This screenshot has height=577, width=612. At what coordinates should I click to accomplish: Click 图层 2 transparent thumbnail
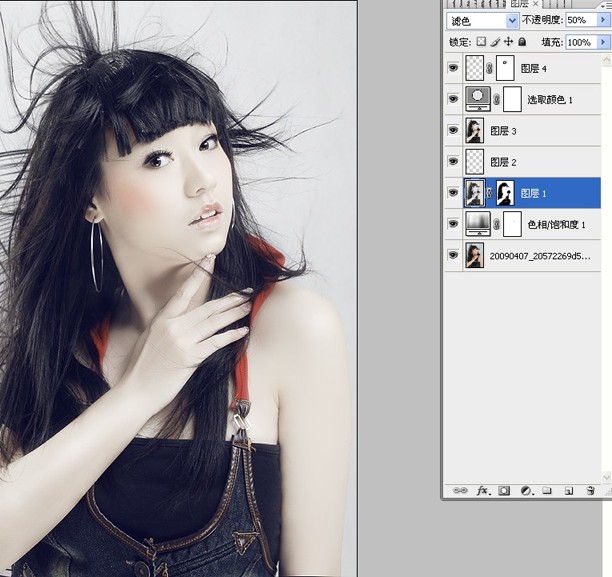(475, 161)
